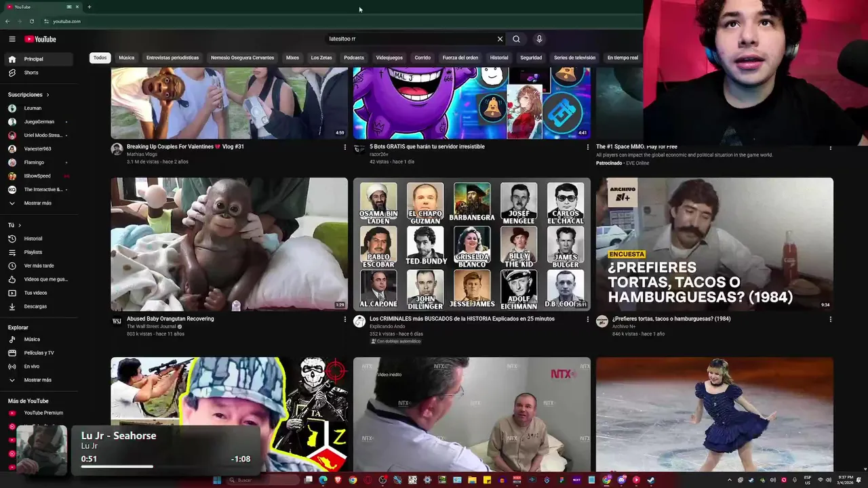The image size is (868, 488).
Task: Click the Explicando Ando channel avatar
Action: coord(359,321)
